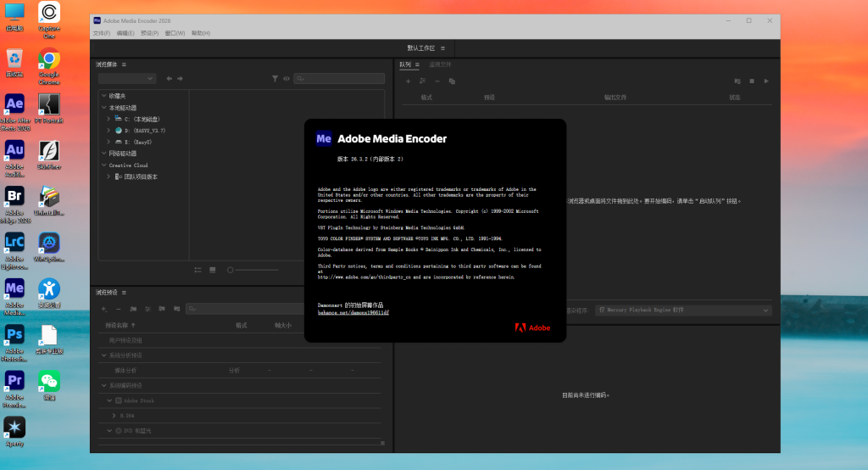The height and width of the screenshot is (470, 868).
Task: Switch Media Browser to thumbnail view
Action: (x=213, y=270)
